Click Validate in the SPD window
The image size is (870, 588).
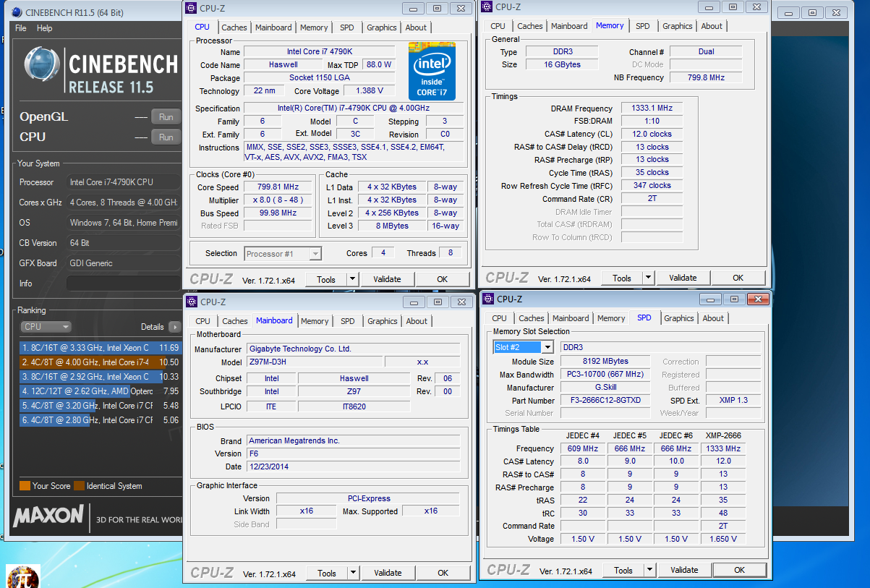[x=684, y=570]
